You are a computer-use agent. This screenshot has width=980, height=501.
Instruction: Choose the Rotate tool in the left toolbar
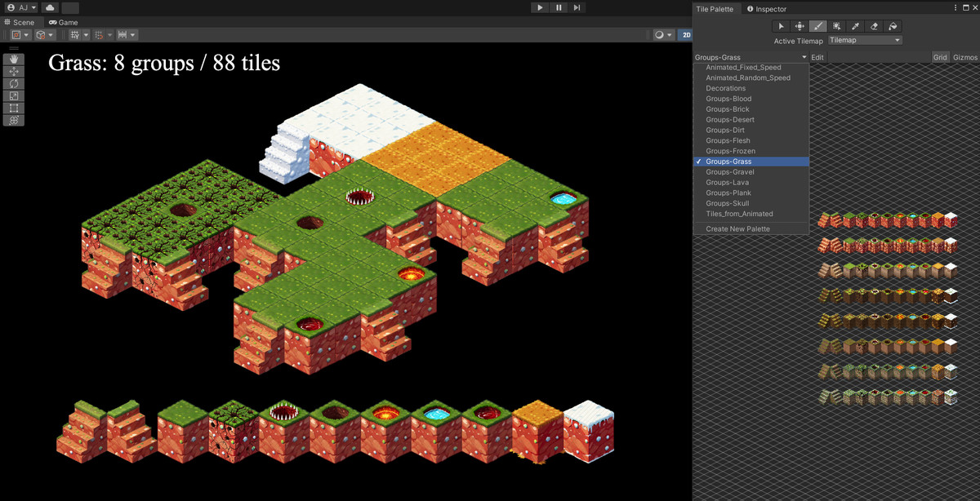click(12, 82)
